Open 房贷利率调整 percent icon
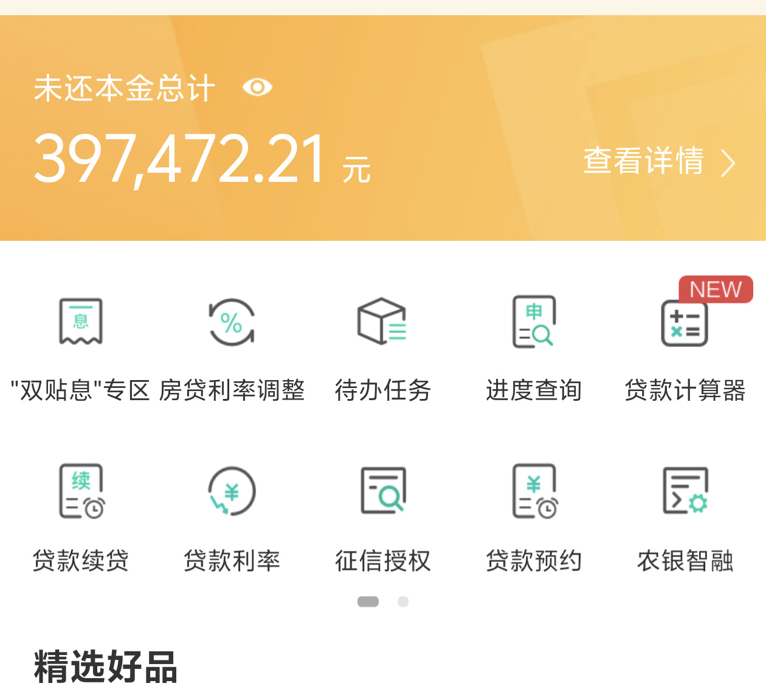The width and height of the screenshot is (766, 700). (232, 322)
